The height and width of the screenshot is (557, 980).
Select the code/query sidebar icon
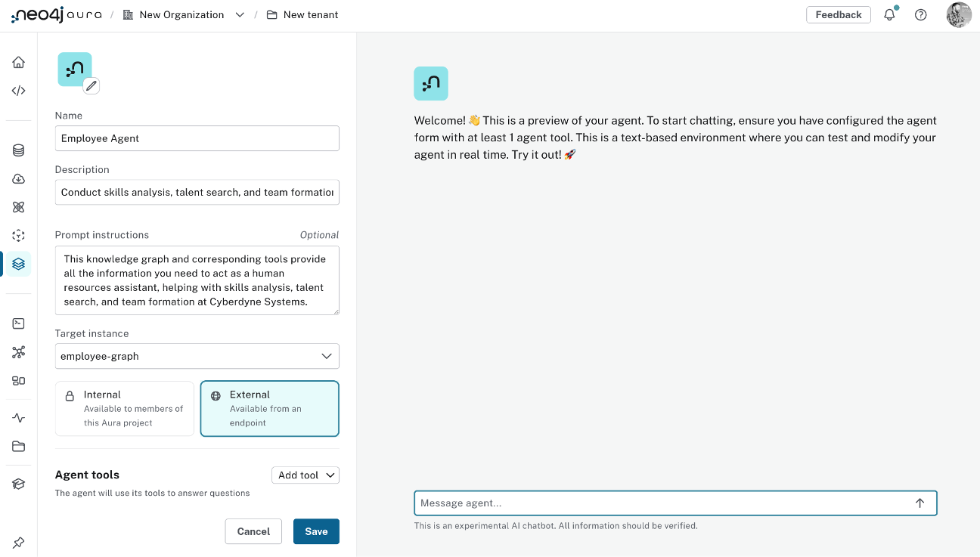[18, 90]
